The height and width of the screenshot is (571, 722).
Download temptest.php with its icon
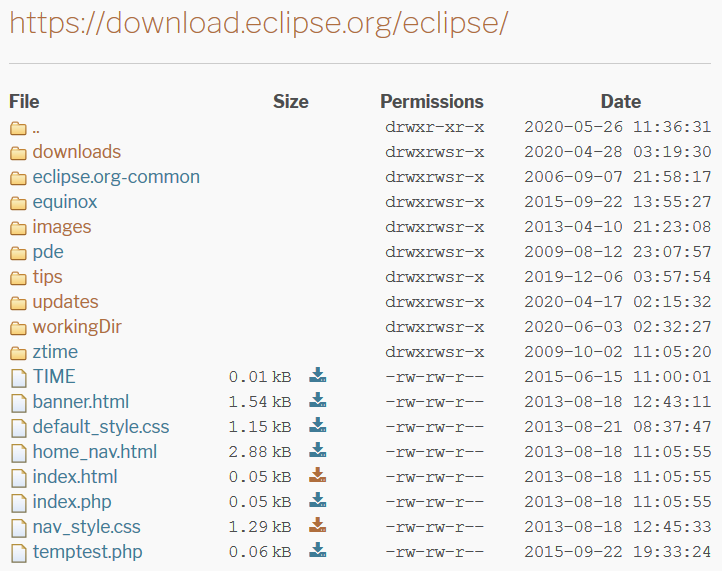pyautogui.click(x=318, y=551)
